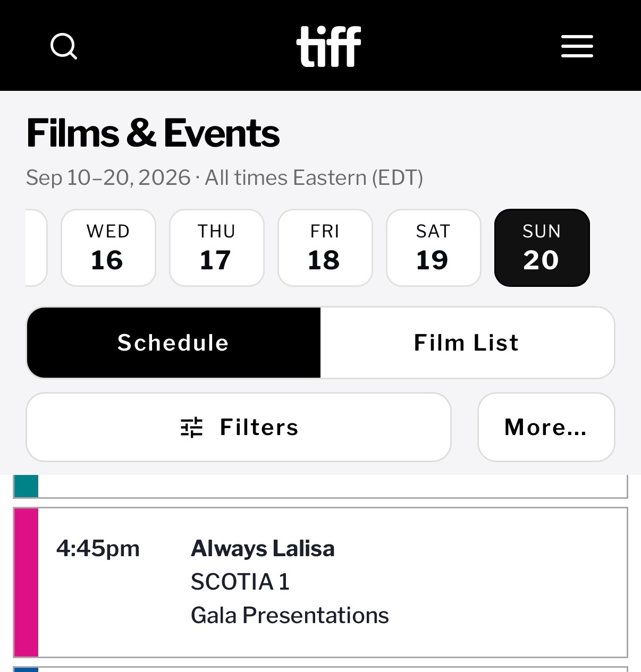Select partially hidden earlier date chip
The width and height of the screenshot is (641, 672).
pyautogui.click(x=36, y=248)
